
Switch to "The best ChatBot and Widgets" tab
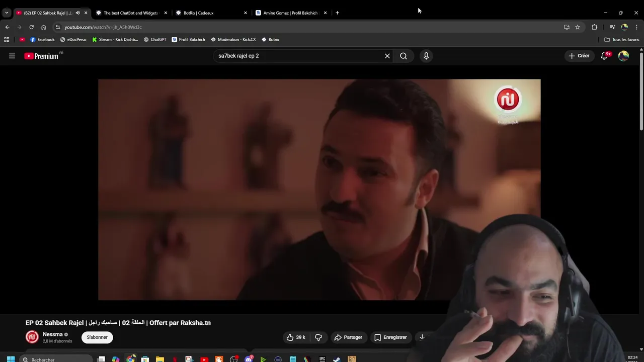click(131, 13)
